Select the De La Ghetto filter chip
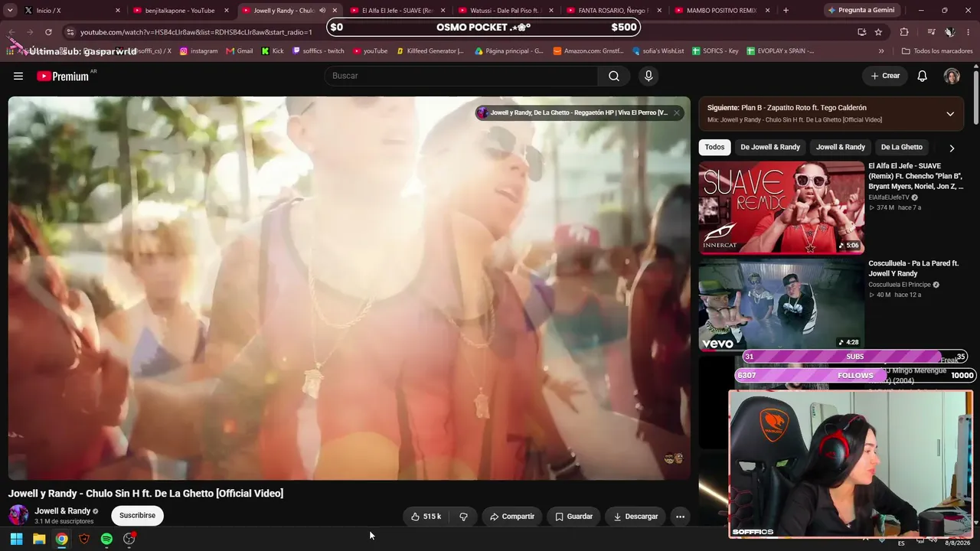This screenshot has height=551, width=980. (x=902, y=147)
